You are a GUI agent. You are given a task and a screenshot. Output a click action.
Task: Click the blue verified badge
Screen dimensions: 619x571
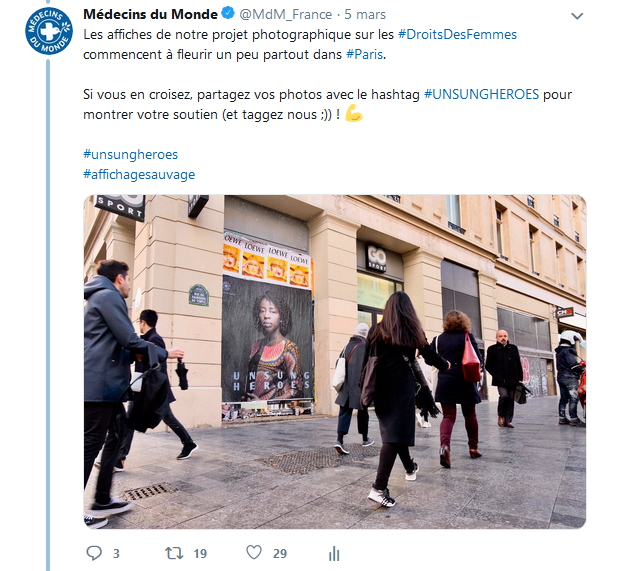(x=228, y=13)
